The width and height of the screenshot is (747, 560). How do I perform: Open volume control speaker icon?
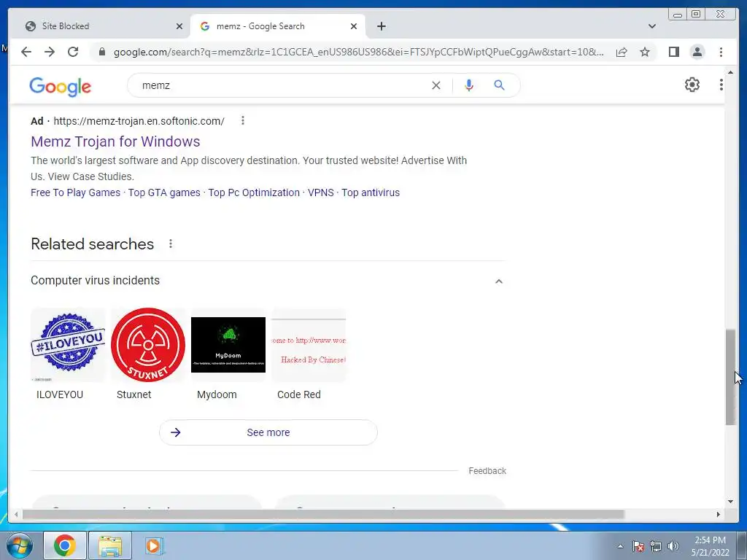point(673,546)
